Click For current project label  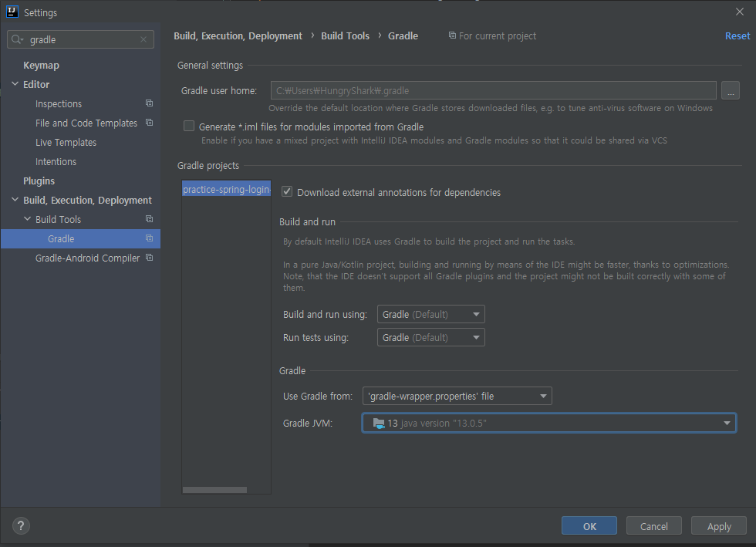497,35
